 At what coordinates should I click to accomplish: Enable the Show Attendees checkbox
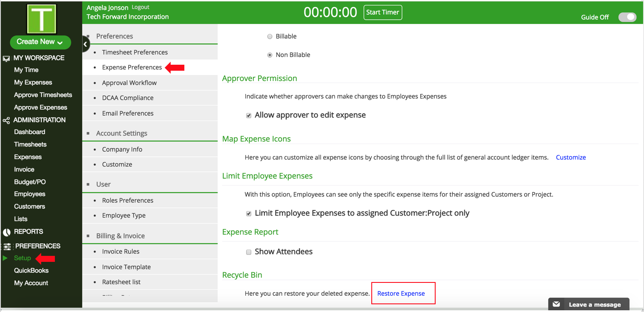pos(249,252)
